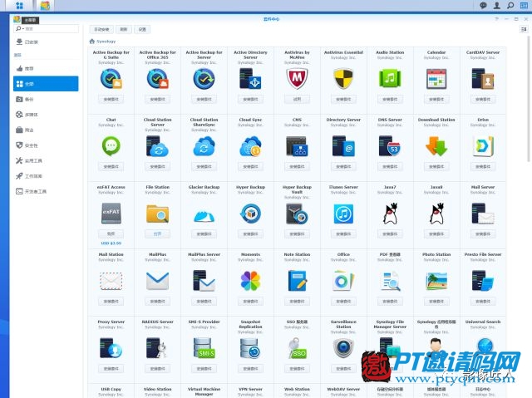Switch to the Multimedia (多媒体) category

point(46,115)
